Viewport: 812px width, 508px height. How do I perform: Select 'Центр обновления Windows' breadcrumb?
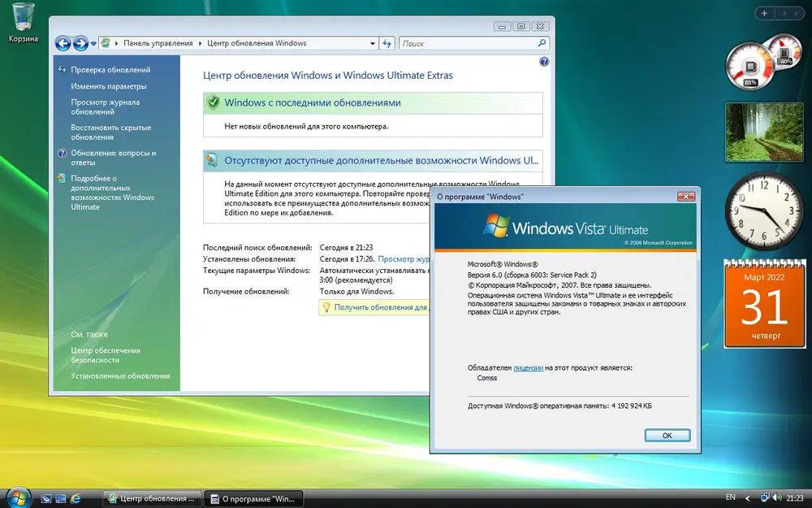point(257,43)
